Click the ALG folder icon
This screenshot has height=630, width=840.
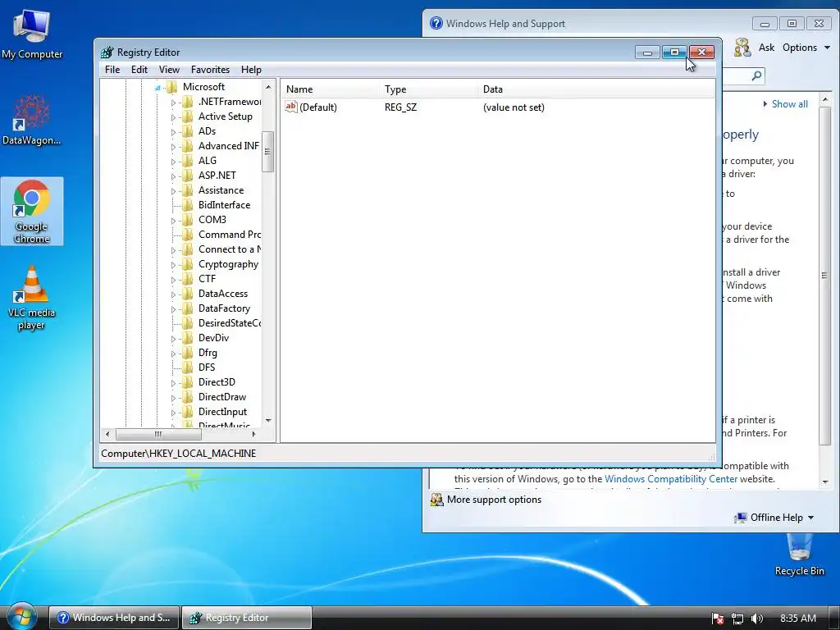click(188, 161)
